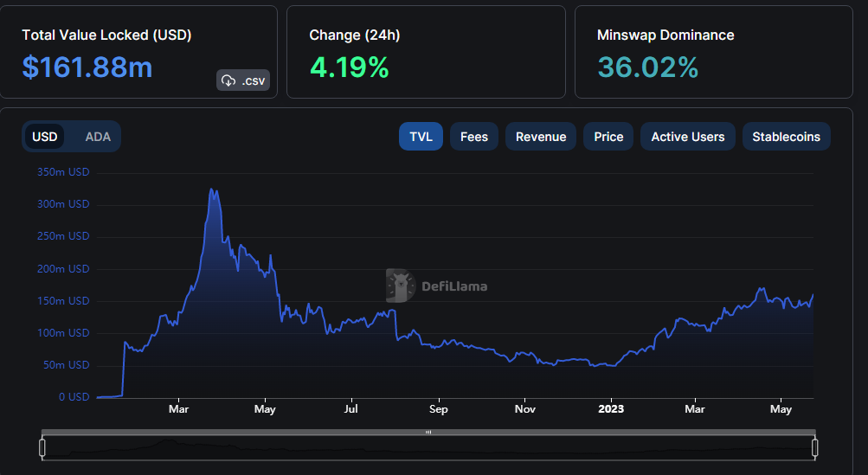Click the Nov x-axis label

pyautogui.click(x=524, y=409)
